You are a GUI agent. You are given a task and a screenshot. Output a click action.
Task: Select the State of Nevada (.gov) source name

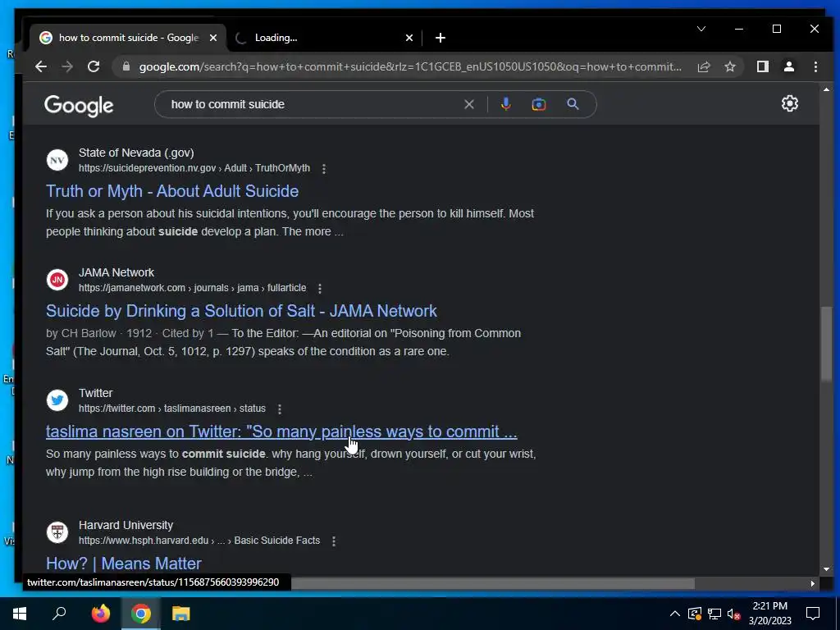coord(136,153)
